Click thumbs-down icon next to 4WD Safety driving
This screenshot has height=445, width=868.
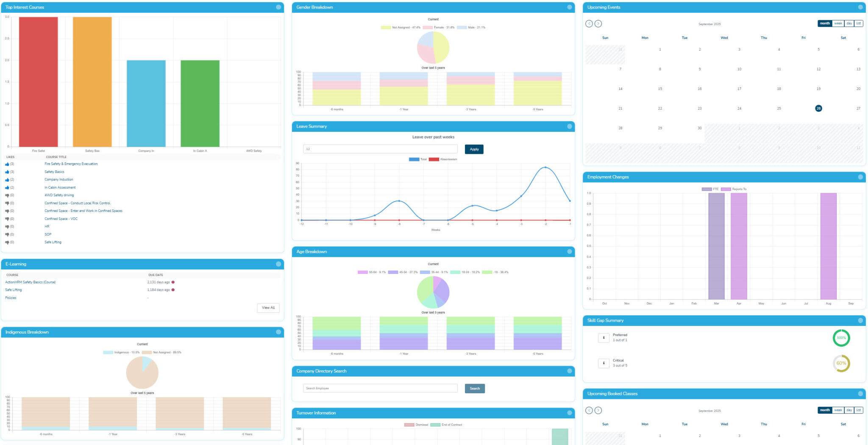click(x=7, y=195)
